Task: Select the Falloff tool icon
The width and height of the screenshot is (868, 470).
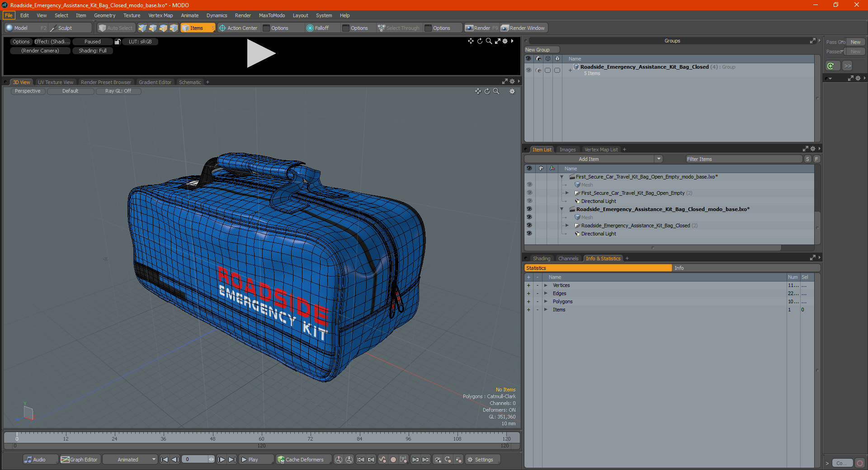Action: (310, 28)
